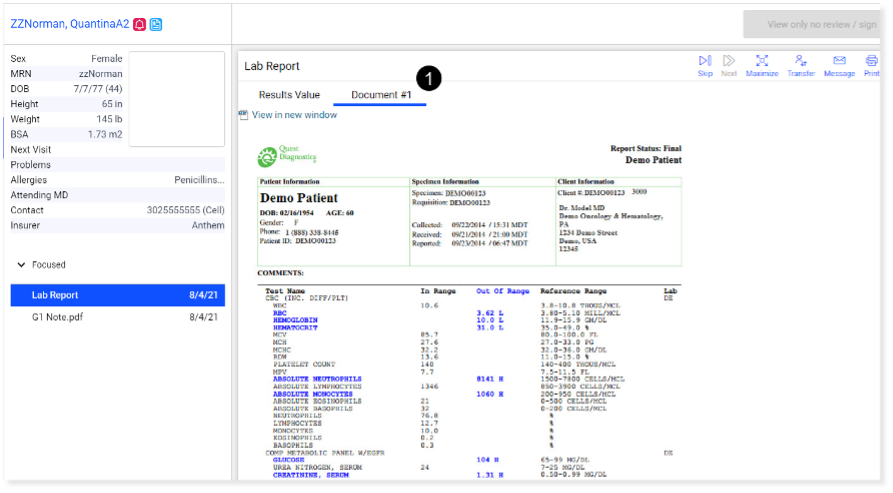Select the Document #1 tab
This screenshot has width=893, height=493.
381,95
